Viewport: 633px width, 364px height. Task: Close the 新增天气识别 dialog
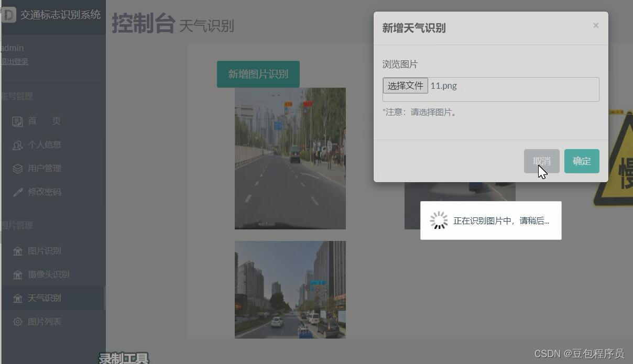pos(596,25)
